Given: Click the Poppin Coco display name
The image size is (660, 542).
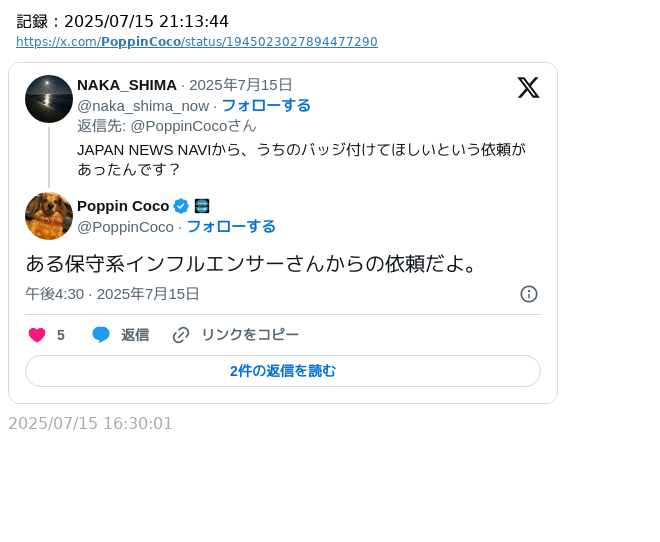Looking at the screenshot, I should pyautogui.click(x=123, y=206).
